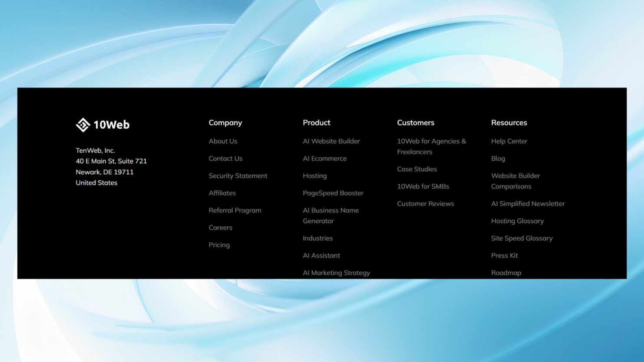
Task: View Hosting options
Action: pos(314,176)
